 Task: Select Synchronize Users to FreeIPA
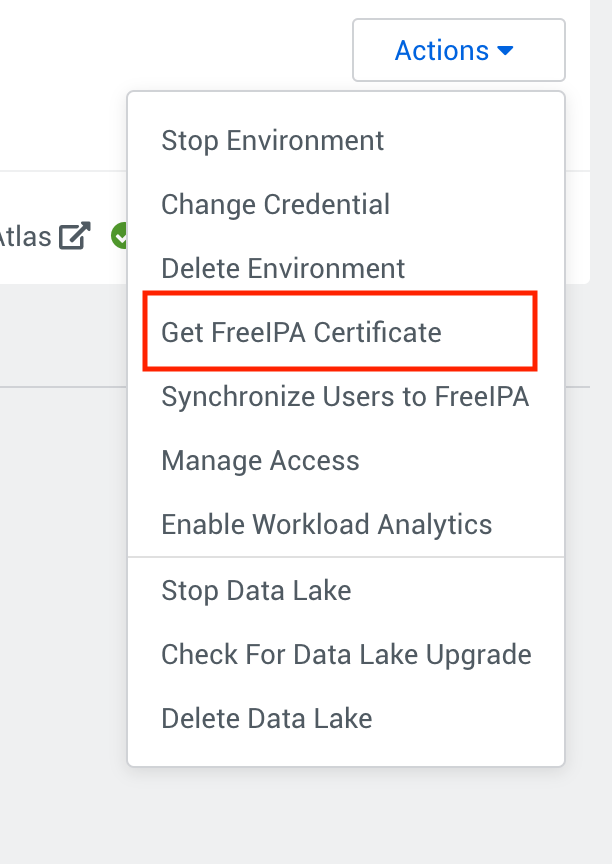(x=345, y=397)
